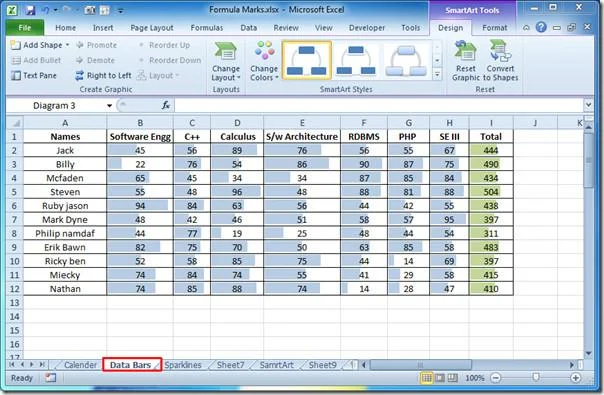
Task: Click Convert to Shapes icon
Action: 500,62
